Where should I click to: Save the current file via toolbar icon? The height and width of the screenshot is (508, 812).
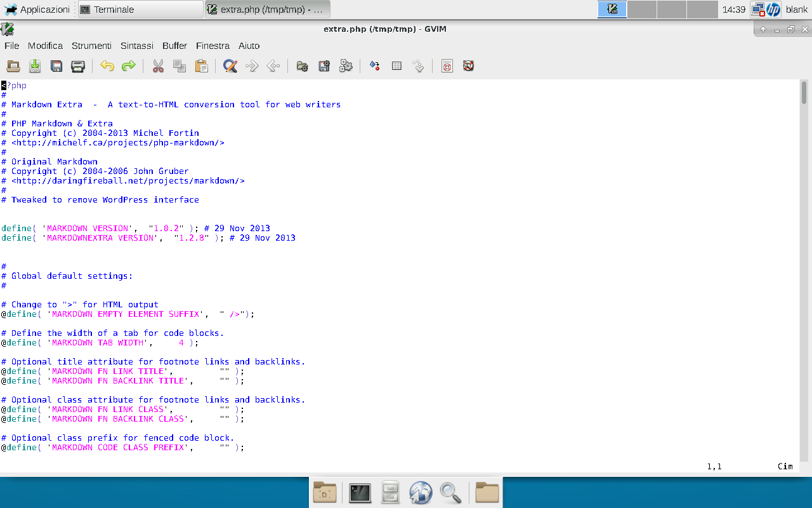point(35,66)
